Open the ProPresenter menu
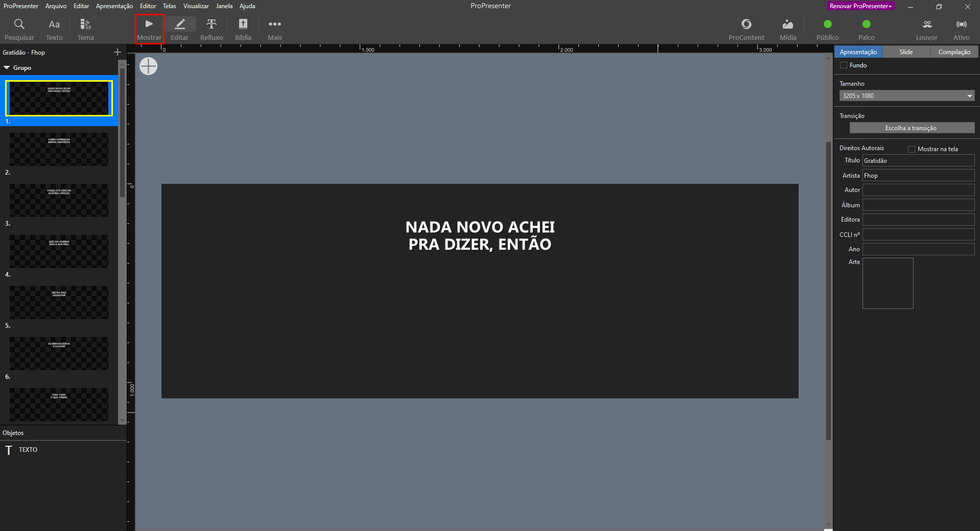980x531 pixels. pos(21,6)
